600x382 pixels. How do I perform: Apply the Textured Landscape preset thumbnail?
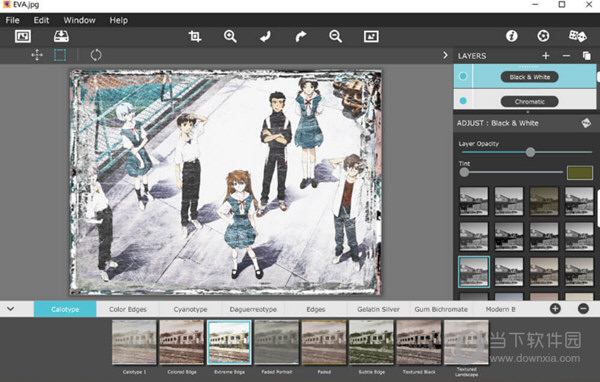pos(466,342)
